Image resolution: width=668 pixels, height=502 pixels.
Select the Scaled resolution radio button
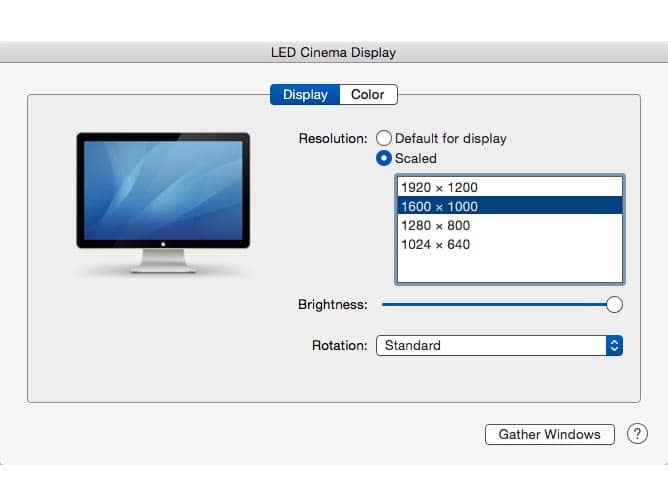click(384, 158)
